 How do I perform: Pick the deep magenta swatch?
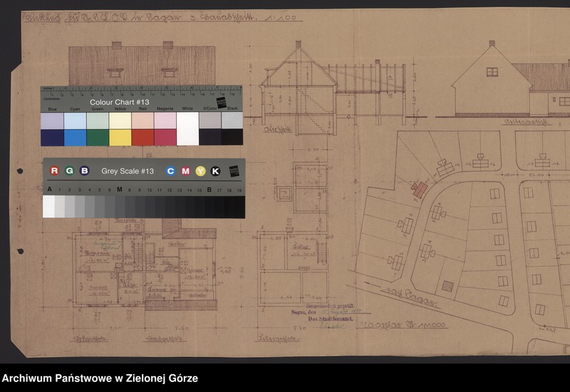pyautogui.click(x=165, y=138)
